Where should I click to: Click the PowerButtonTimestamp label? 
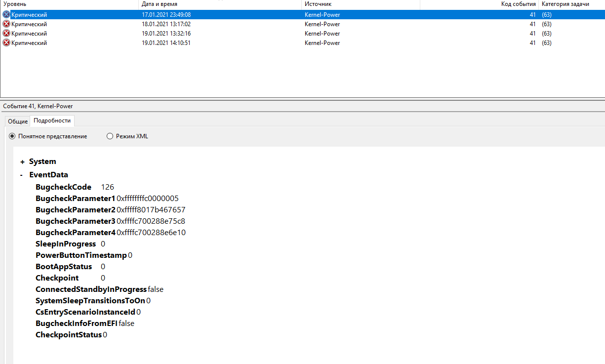(81, 255)
